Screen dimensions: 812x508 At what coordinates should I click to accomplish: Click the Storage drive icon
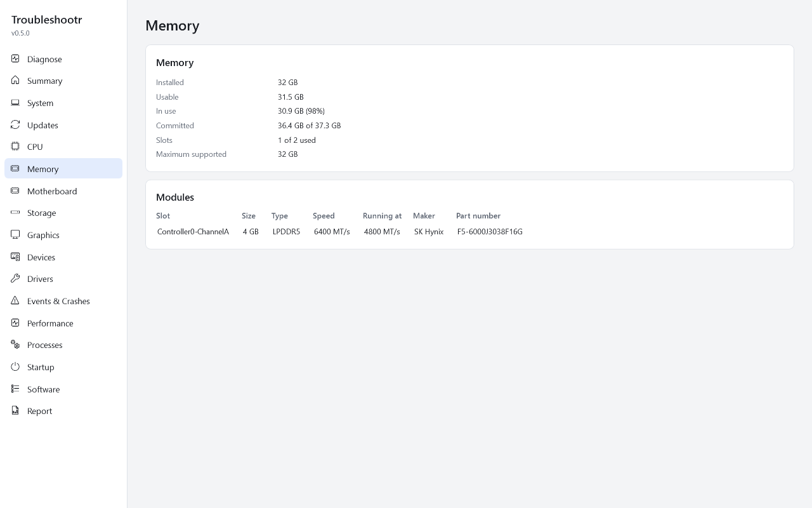click(15, 213)
